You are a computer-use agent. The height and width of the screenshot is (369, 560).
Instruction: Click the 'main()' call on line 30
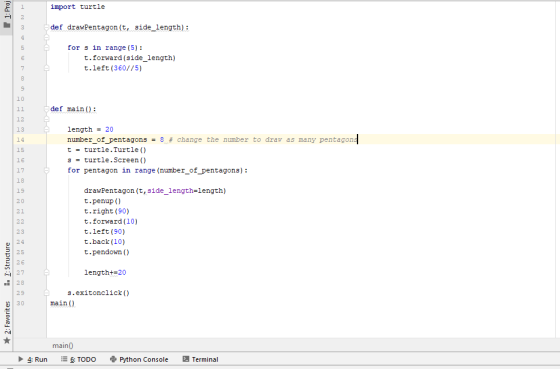coord(63,303)
